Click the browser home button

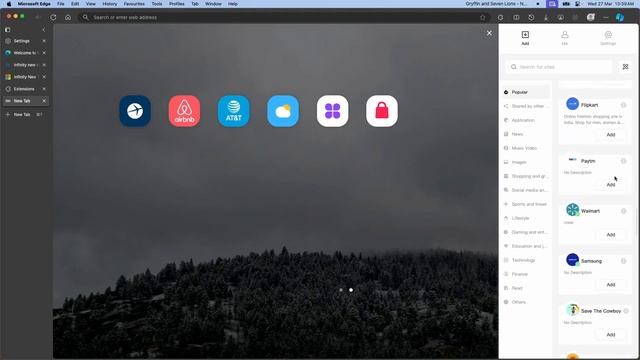click(68, 17)
